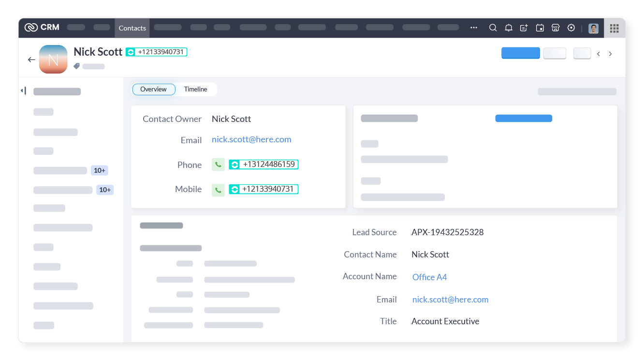The width and height of the screenshot is (644, 361).
Task: Call using the green phone icon beside Mobile
Action: click(x=218, y=190)
